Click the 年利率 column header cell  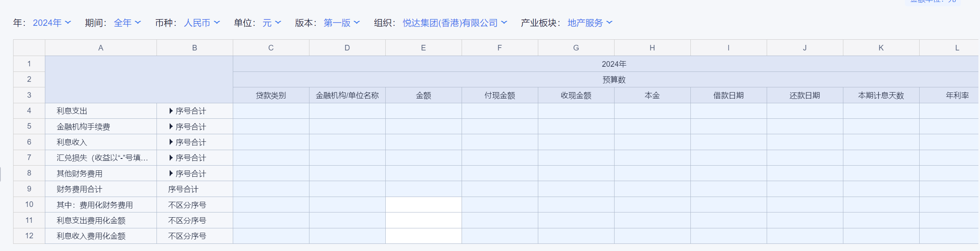957,95
